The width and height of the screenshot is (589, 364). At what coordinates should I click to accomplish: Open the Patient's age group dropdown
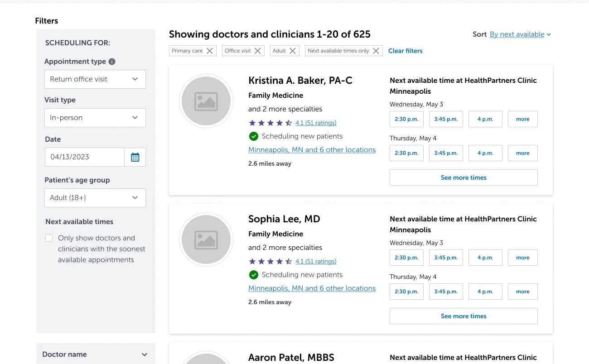[x=95, y=198]
